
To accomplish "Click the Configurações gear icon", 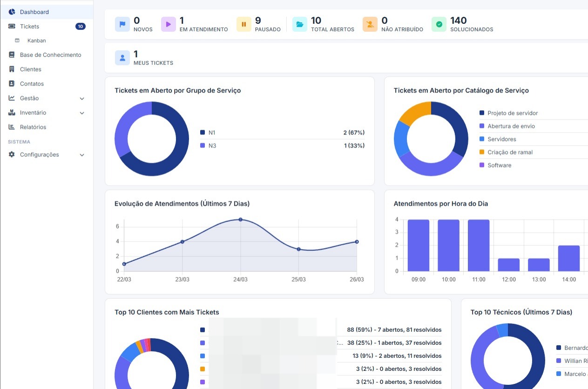I will [12, 154].
